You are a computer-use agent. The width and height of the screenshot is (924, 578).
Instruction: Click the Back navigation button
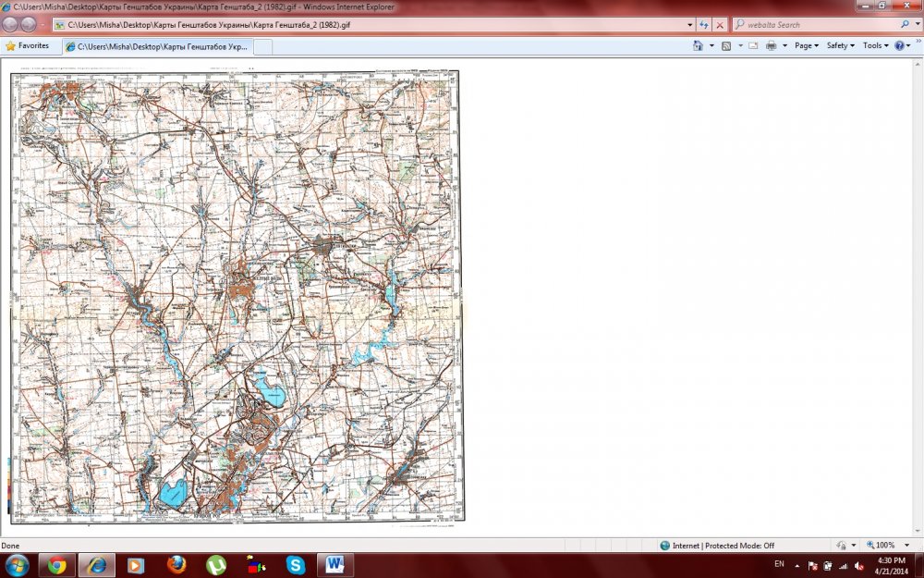[10, 25]
